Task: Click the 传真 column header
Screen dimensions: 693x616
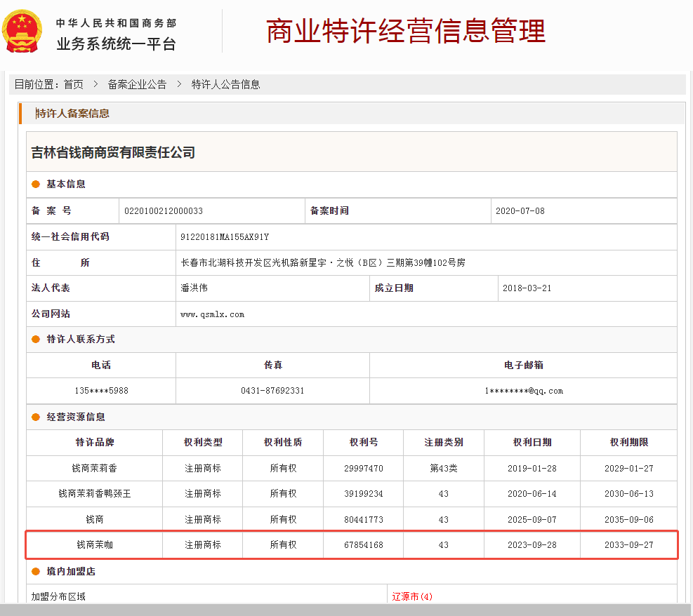Action: pyautogui.click(x=272, y=366)
